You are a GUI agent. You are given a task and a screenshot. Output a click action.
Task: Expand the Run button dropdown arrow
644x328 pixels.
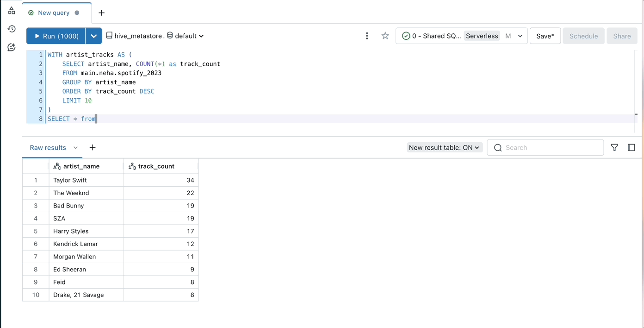(x=94, y=36)
